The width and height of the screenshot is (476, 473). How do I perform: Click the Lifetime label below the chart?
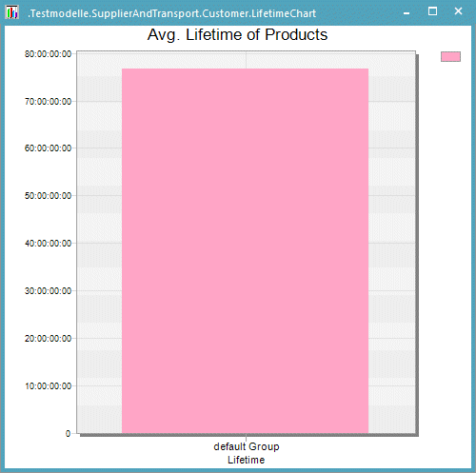[x=246, y=460]
